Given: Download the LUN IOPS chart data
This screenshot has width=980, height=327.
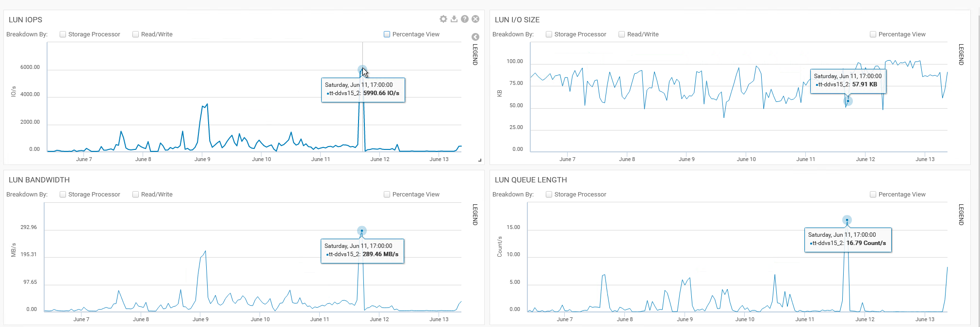Looking at the screenshot, I should pos(454,19).
